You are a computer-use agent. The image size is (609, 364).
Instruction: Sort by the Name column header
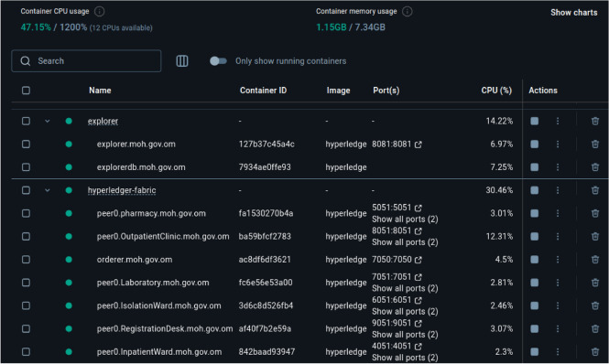coord(100,91)
